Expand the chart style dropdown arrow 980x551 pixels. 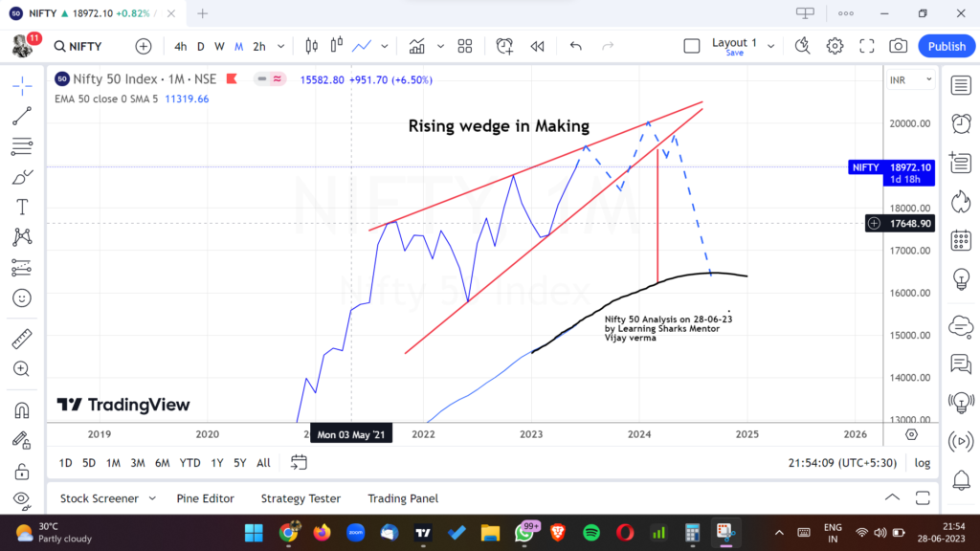[385, 46]
